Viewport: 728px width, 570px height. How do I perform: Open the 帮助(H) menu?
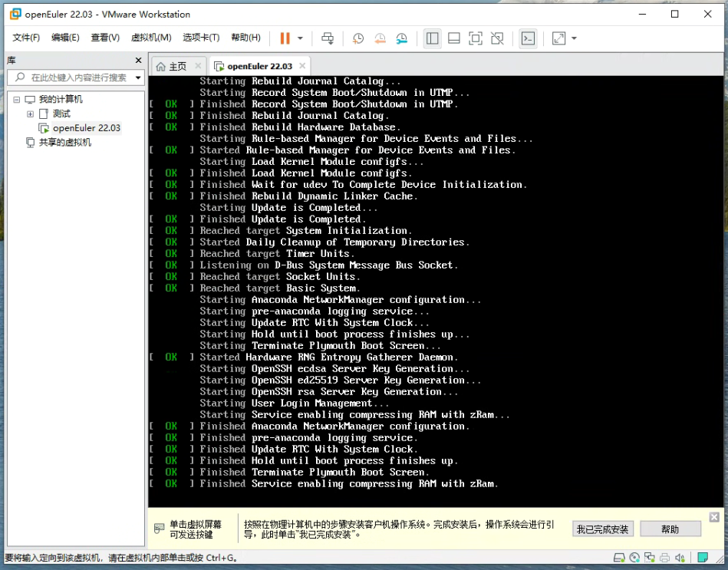pyautogui.click(x=245, y=38)
